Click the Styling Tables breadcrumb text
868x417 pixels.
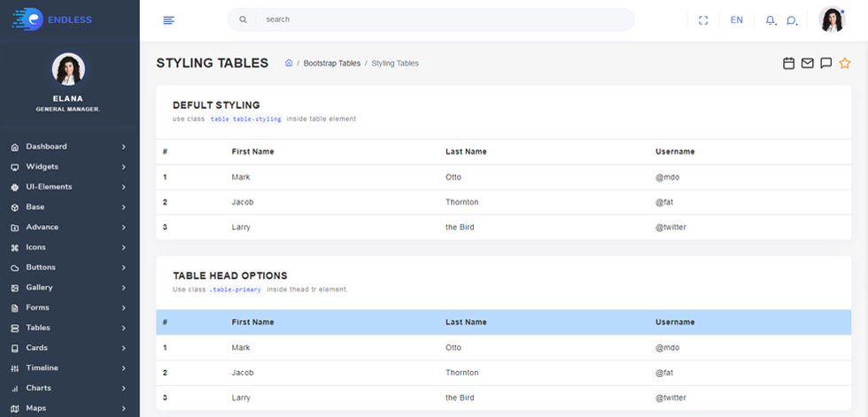tap(395, 64)
